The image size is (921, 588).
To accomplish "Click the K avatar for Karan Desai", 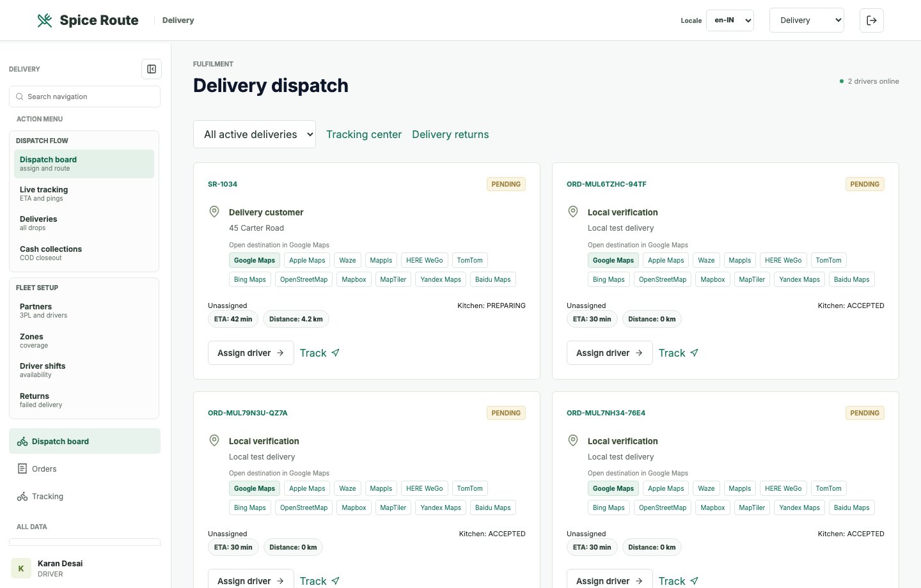I will pyautogui.click(x=21, y=568).
